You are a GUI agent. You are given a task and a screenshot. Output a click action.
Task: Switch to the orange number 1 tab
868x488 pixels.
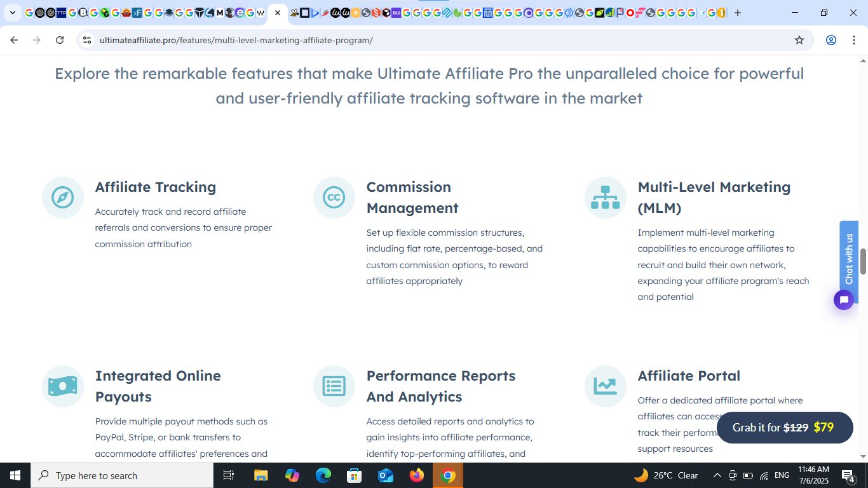coord(721,13)
